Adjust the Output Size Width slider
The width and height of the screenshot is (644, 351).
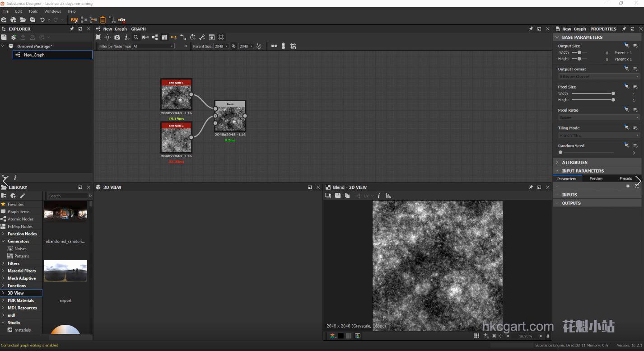tap(579, 52)
